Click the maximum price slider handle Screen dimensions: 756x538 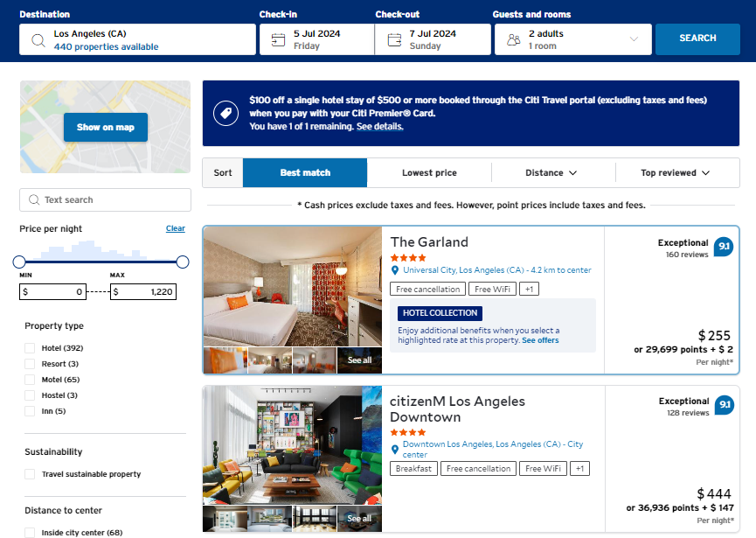tap(183, 262)
